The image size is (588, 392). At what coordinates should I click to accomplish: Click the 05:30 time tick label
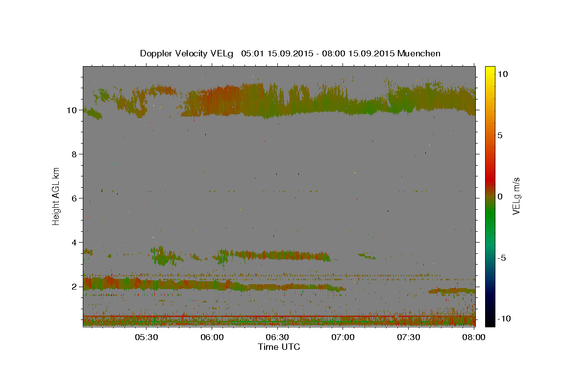pyautogui.click(x=146, y=337)
